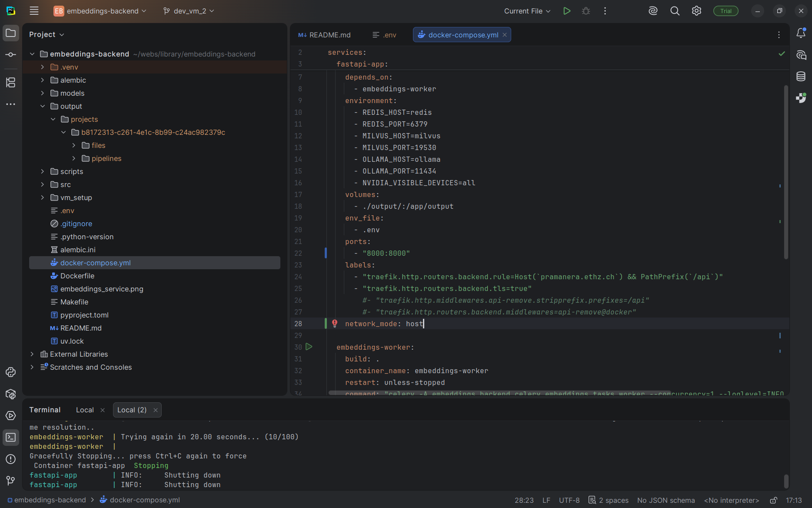Open Project view options dropdown

tap(47, 34)
